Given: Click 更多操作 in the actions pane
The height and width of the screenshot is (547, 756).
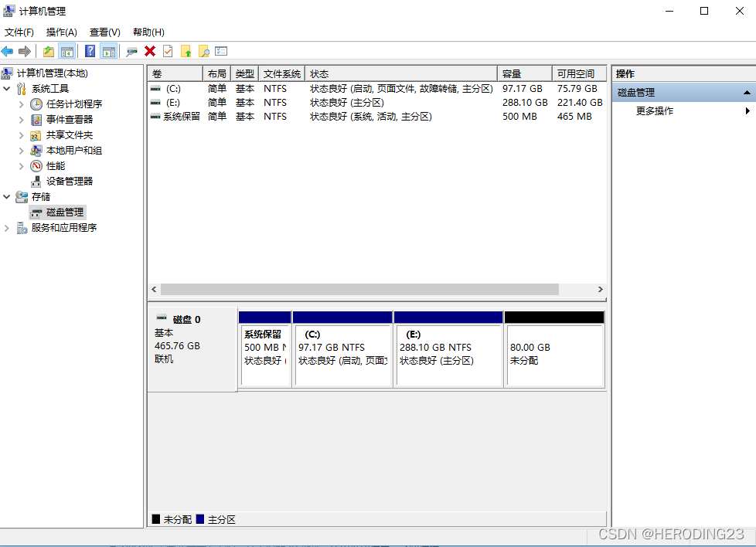Looking at the screenshot, I should click(x=654, y=110).
